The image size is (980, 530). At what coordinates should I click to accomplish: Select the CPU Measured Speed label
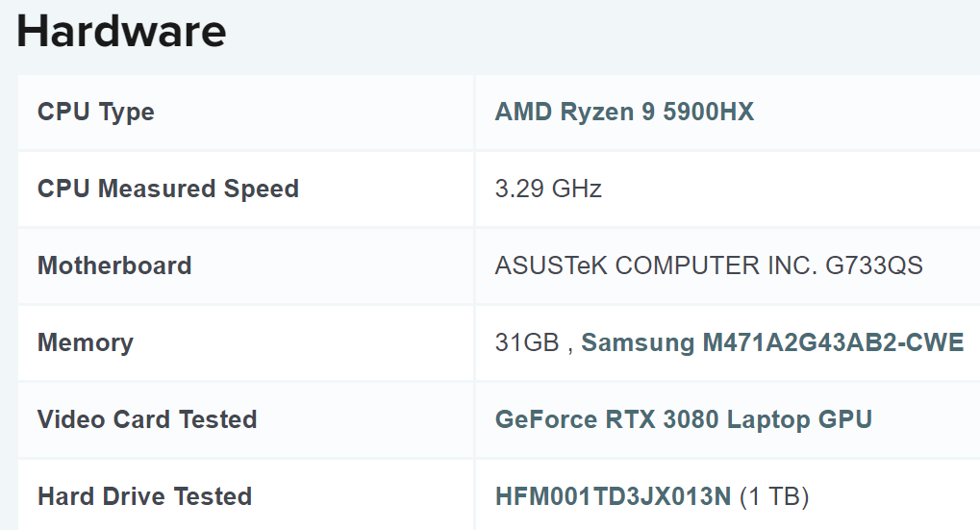tap(167, 189)
